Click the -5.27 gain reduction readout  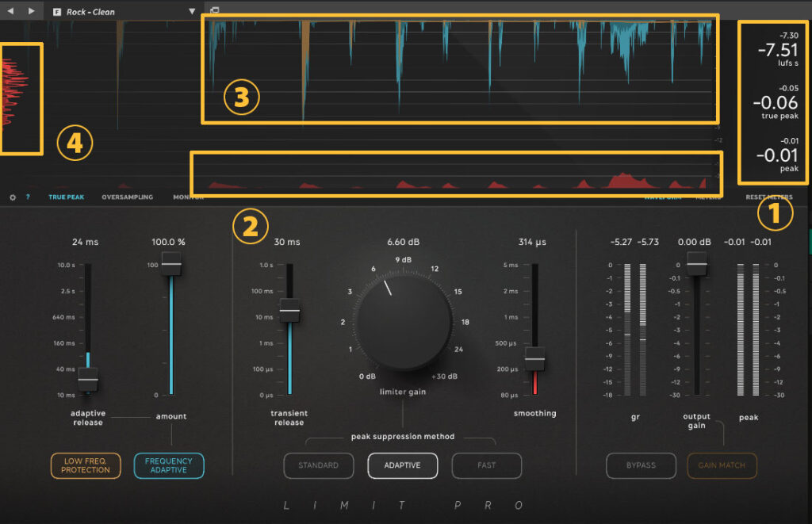point(622,242)
